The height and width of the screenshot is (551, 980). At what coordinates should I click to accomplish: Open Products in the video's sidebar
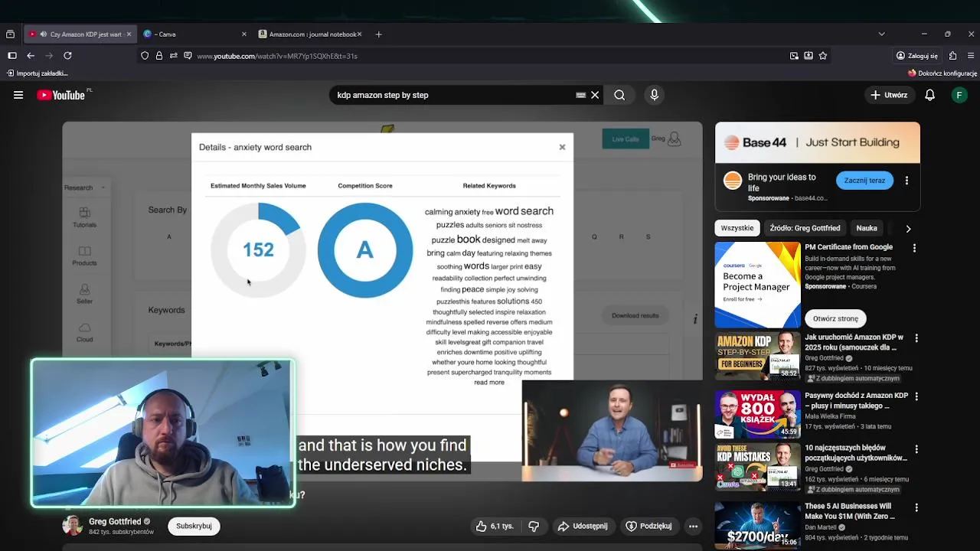[x=84, y=256]
